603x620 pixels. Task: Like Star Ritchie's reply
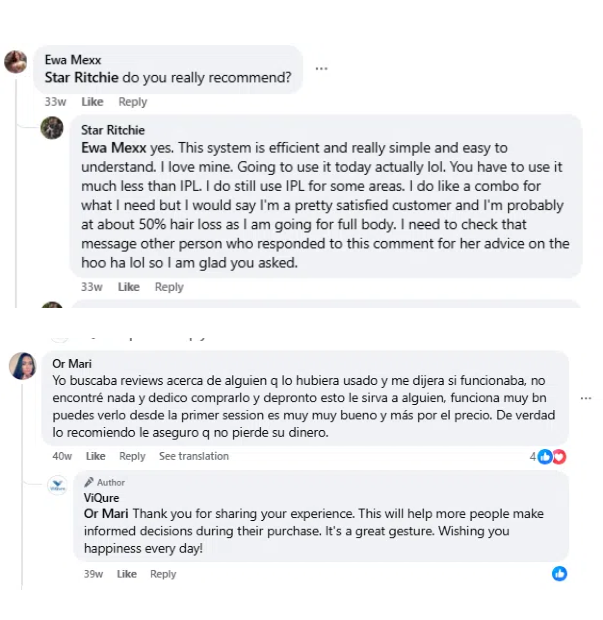click(129, 287)
